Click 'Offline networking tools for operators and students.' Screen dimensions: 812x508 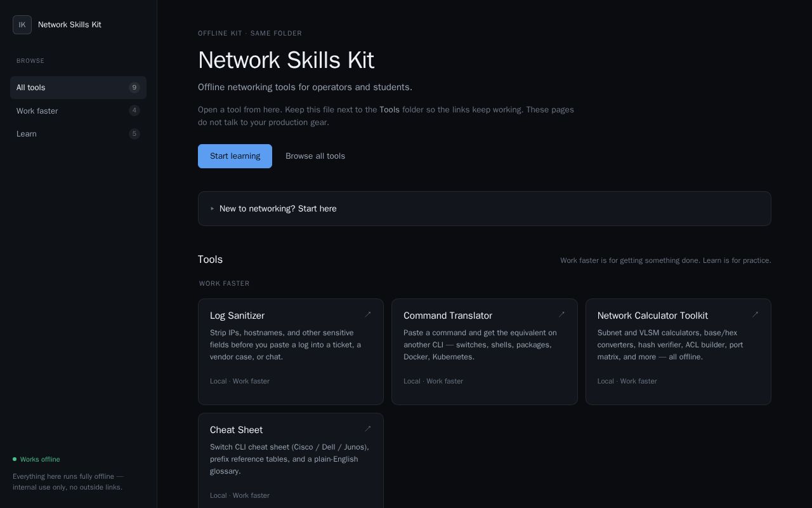(305, 87)
